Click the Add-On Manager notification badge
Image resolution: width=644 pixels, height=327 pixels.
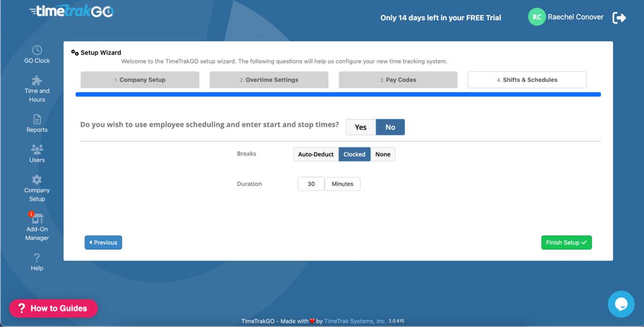tap(31, 214)
